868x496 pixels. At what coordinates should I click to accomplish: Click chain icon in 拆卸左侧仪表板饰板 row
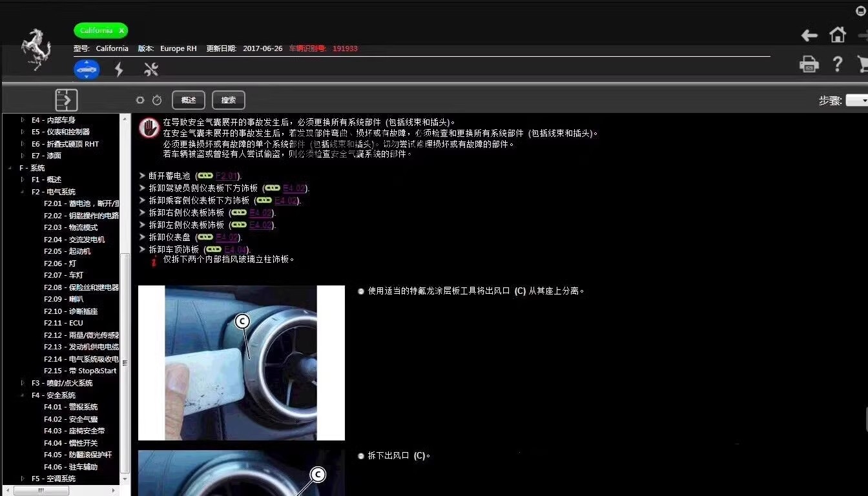pyautogui.click(x=239, y=225)
